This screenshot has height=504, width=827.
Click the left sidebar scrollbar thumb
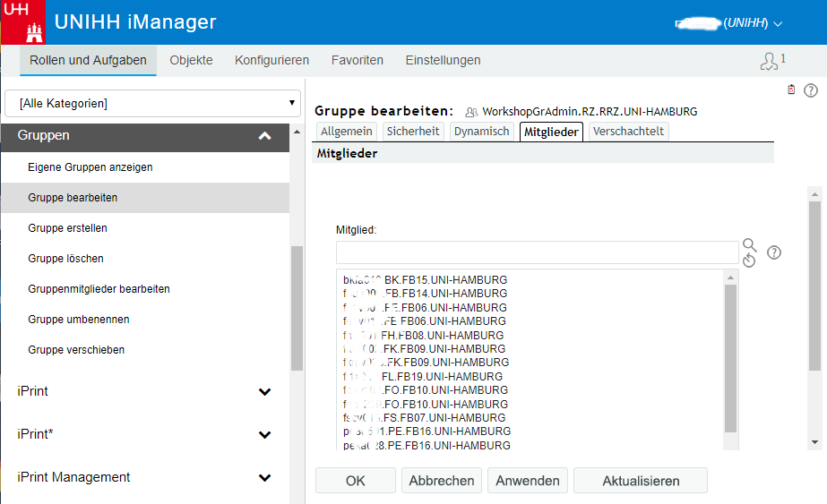pyautogui.click(x=297, y=309)
